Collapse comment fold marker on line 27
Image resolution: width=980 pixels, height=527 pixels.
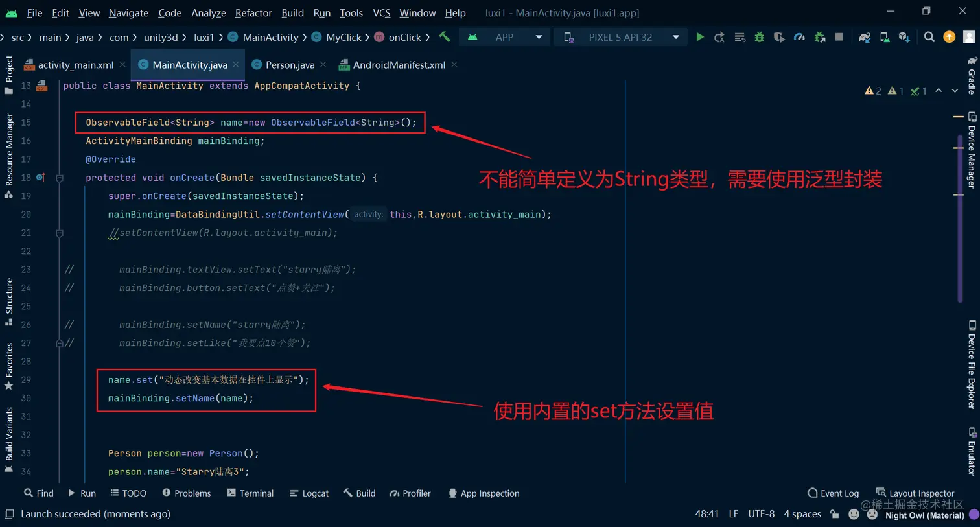(x=59, y=344)
